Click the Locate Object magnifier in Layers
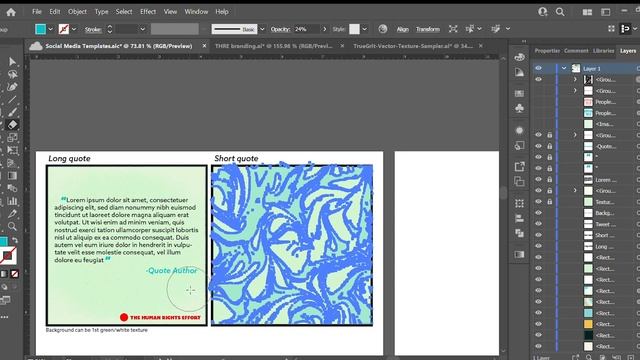Image resolution: width=640 pixels, height=360 pixels. click(x=589, y=357)
